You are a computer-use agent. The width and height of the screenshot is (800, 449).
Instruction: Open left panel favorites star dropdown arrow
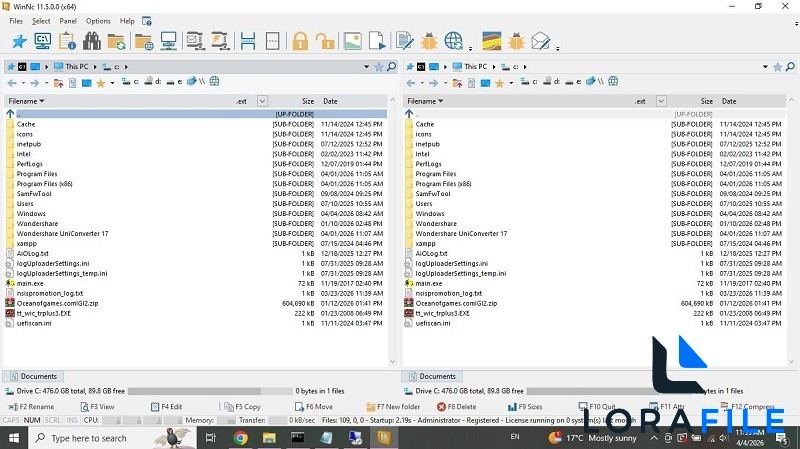pyautogui.click(x=112, y=83)
